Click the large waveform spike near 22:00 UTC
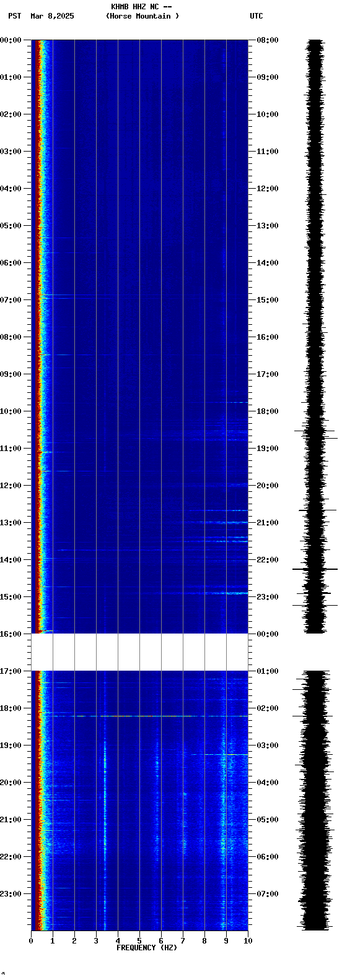This screenshot has width=342, height=980. point(315,569)
